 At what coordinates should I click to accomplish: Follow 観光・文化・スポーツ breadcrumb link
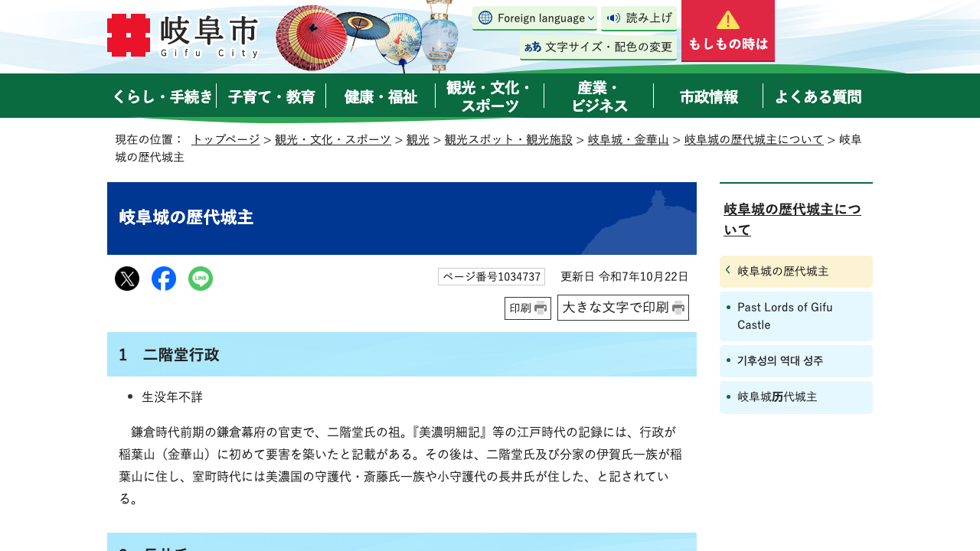pyautogui.click(x=333, y=139)
